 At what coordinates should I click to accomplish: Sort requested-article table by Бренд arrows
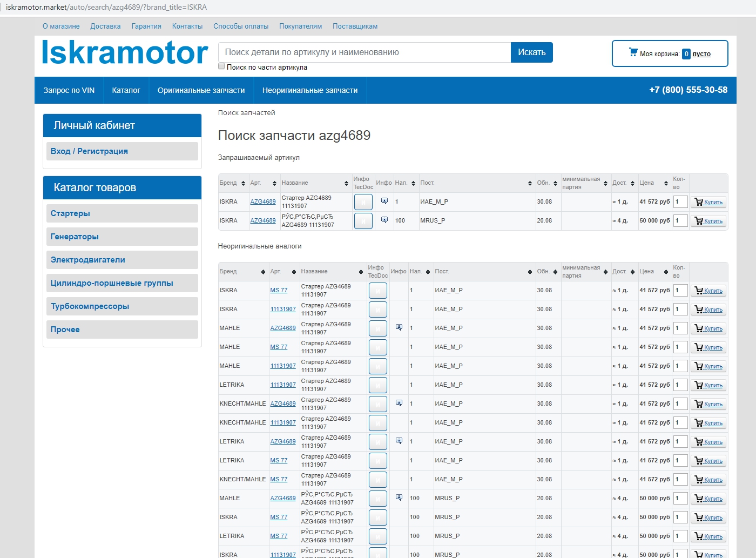click(243, 184)
